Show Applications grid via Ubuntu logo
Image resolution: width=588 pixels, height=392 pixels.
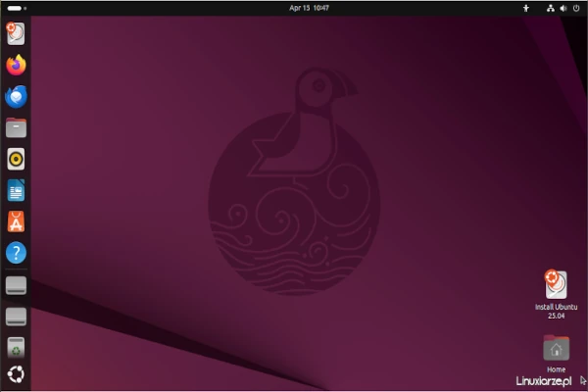click(x=16, y=375)
